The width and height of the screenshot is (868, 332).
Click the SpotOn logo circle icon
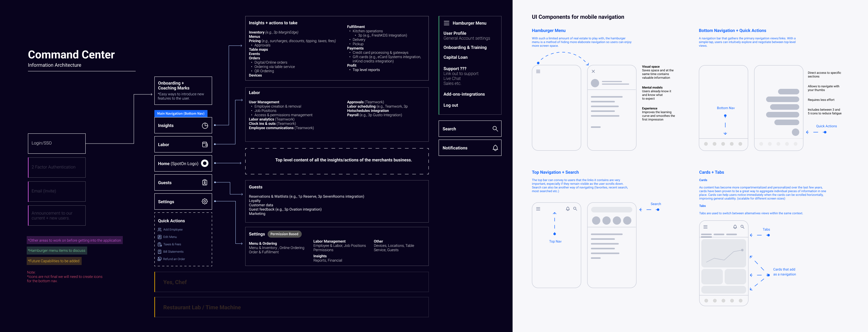(204, 163)
